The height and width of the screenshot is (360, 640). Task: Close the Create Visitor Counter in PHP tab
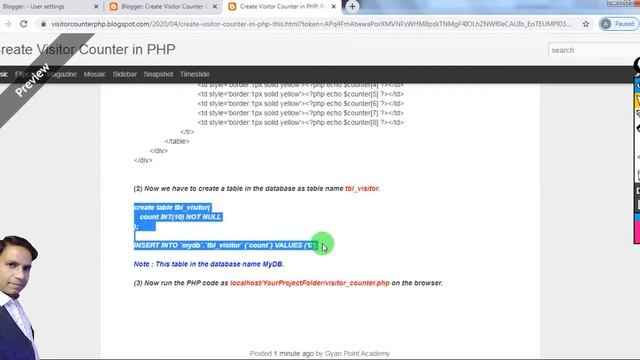click(333, 7)
